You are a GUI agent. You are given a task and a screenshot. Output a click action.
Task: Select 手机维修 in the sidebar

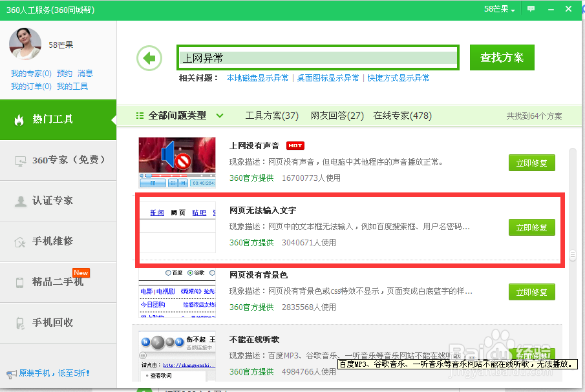coord(58,242)
